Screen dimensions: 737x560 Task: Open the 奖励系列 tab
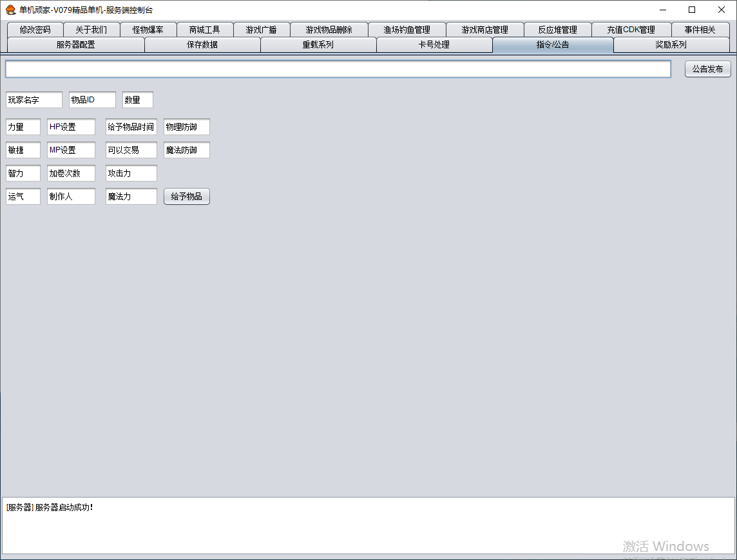671,44
